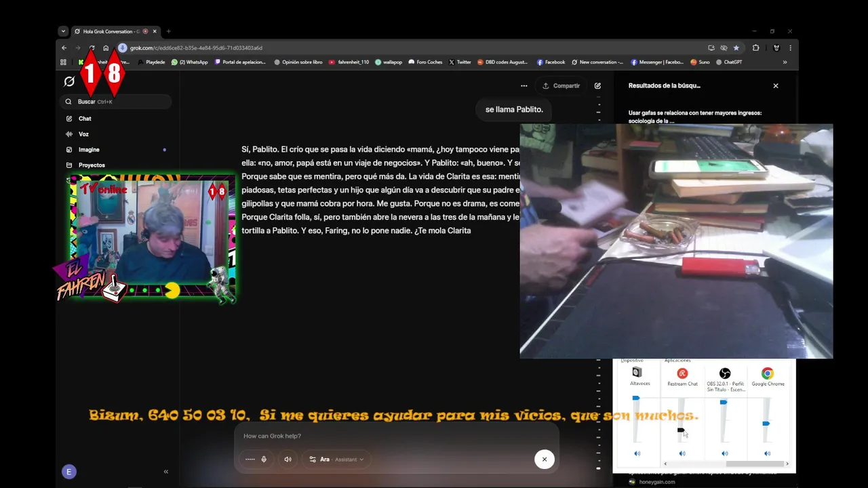Open the Voz section in sidebar

click(83, 134)
